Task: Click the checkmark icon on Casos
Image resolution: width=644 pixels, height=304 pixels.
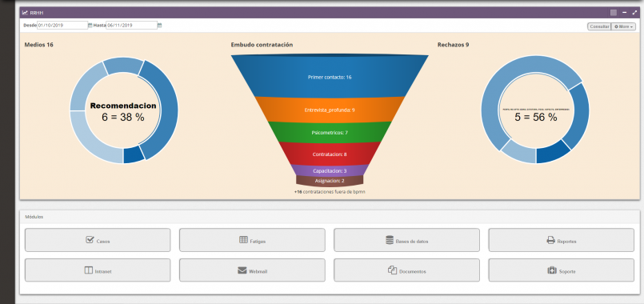Action: coord(90,239)
